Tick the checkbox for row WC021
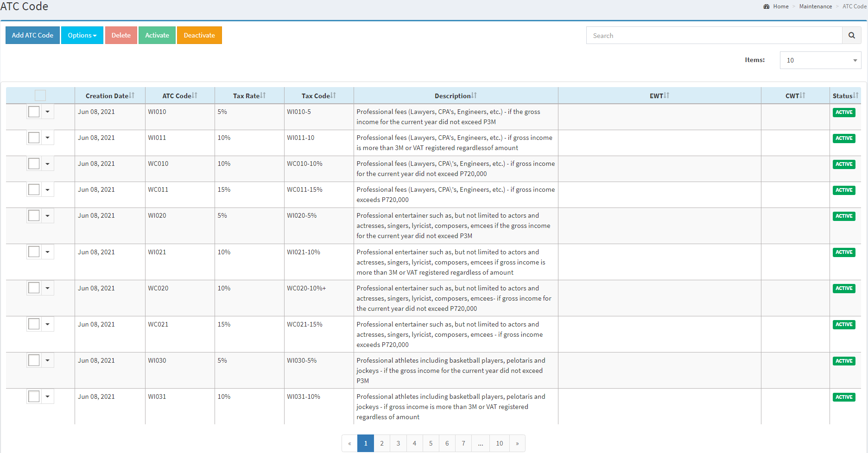 [x=33, y=324]
